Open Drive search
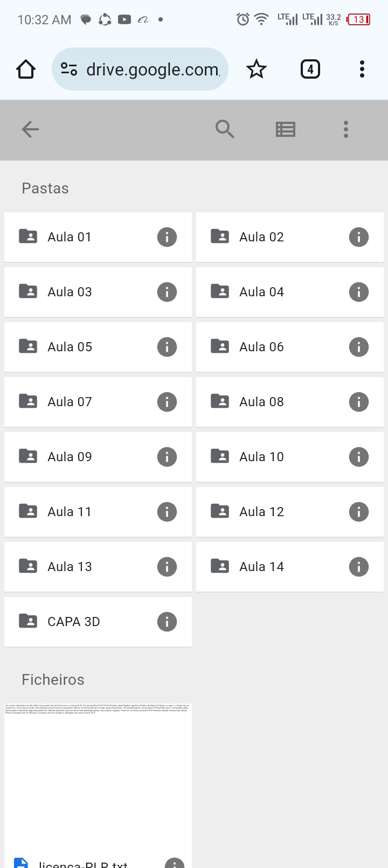The height and width of the screenshot is (868, 388). (x=225, y=129)
